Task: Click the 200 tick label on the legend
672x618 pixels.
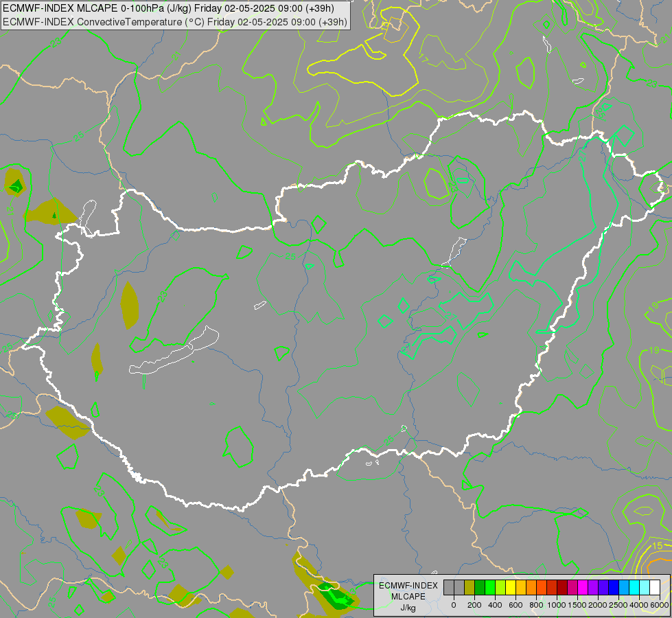Action: [474, 605]
